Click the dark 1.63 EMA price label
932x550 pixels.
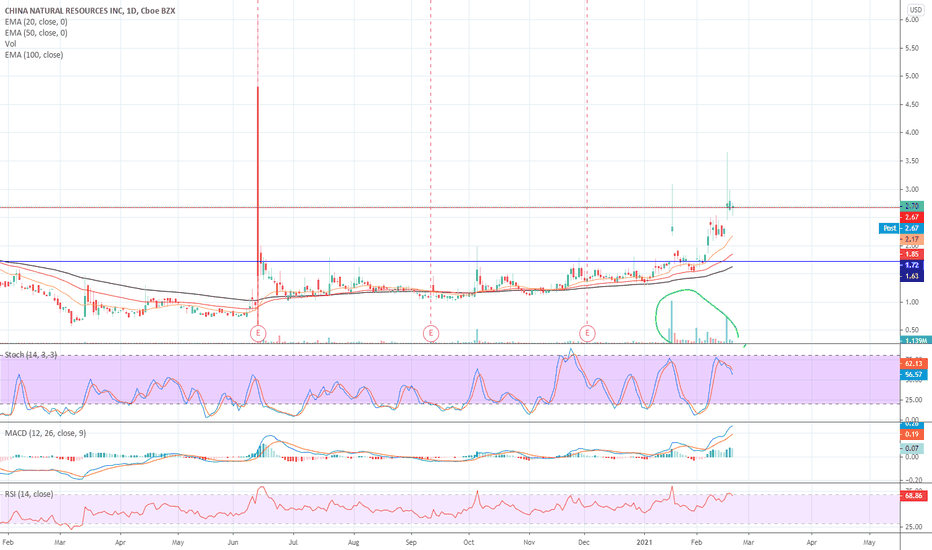pos(912,276)
